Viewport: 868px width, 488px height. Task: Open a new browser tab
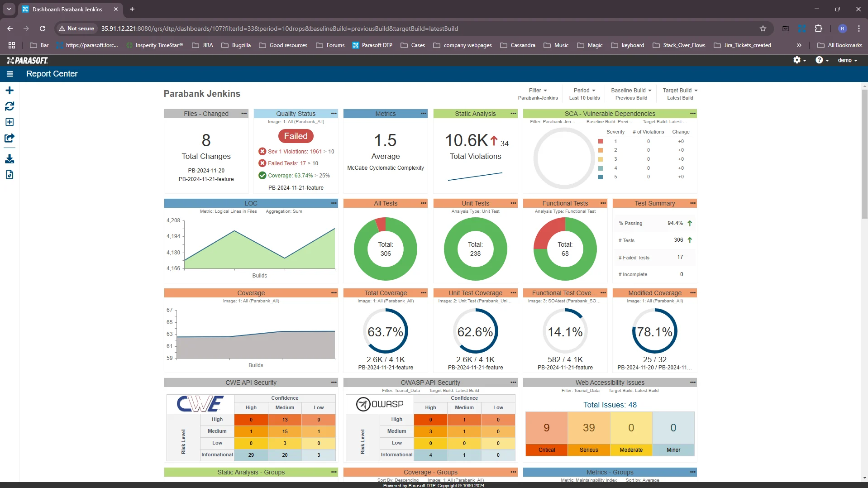[132, 9]
